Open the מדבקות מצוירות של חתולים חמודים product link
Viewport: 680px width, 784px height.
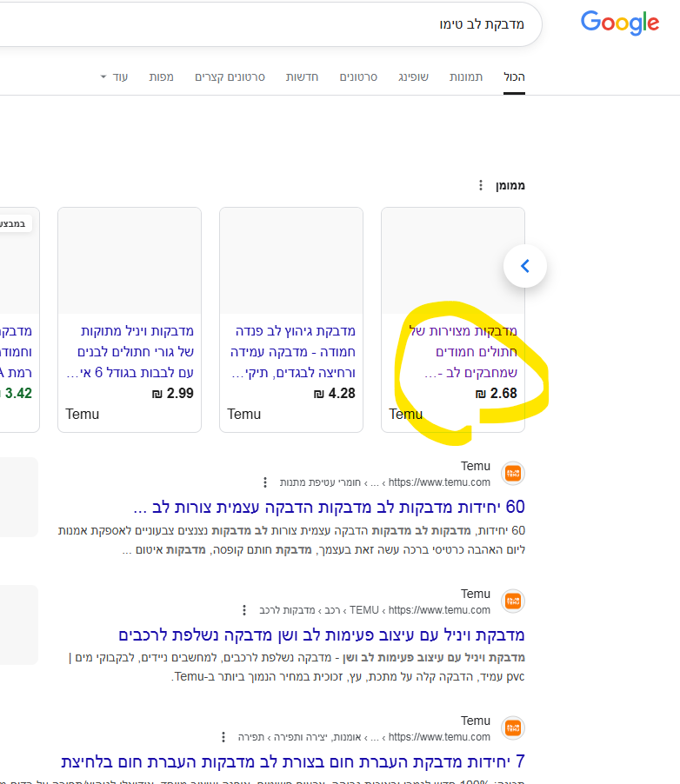click(463, 351)
